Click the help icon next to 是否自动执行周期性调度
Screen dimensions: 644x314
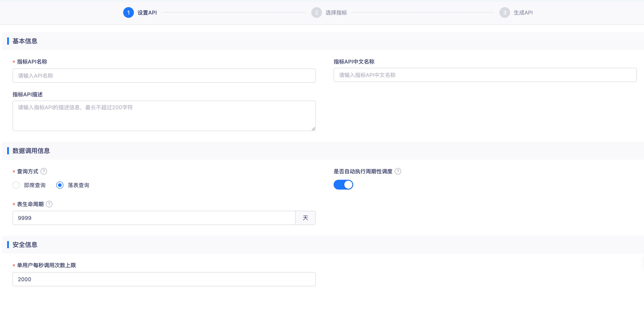pyautogui.click(x=398, y=171)
